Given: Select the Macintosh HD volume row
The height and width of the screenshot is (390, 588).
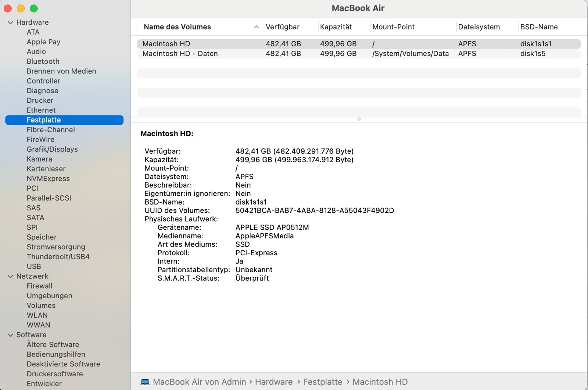Looking at the screenshot, I should (x=359, y=44).
